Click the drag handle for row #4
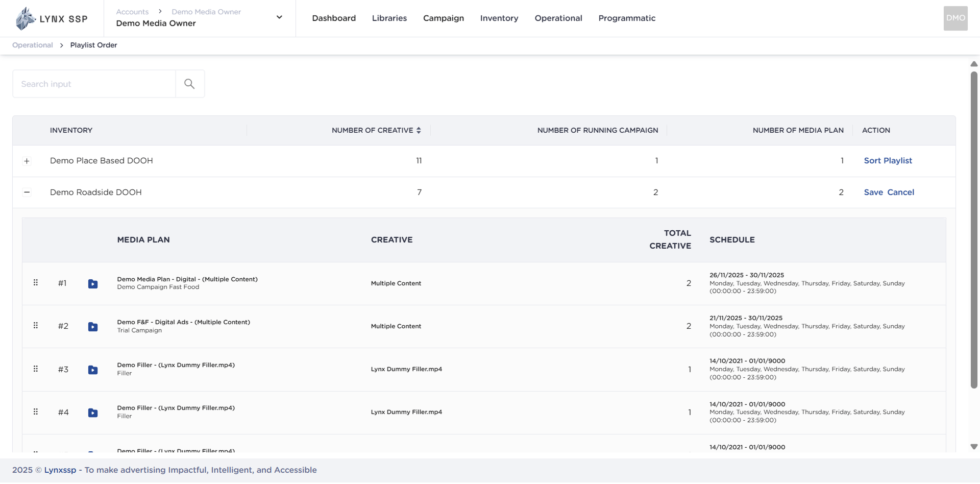The width and height of the screenshot is (980, 484). click(36, 412)
